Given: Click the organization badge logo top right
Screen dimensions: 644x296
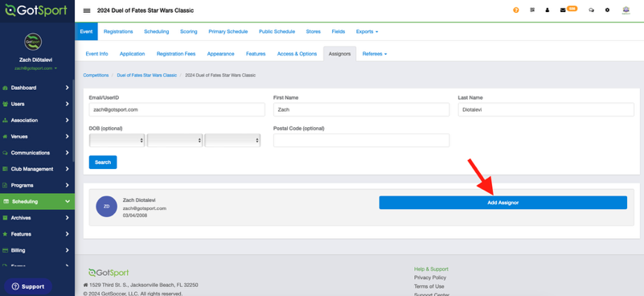Looking at the screenshot, I should coord(626,10).
